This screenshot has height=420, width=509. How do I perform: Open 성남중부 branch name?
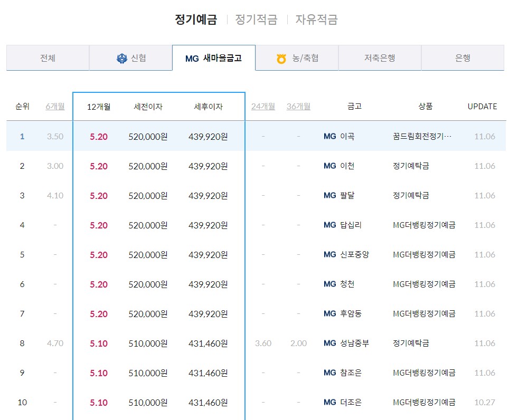[354, 343]
